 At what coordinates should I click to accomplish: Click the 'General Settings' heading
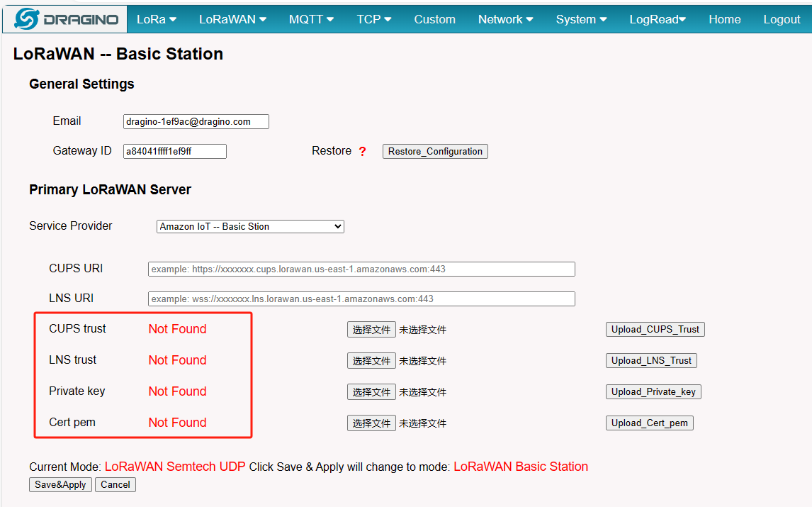pyautogui.click(x=81, y=84)
